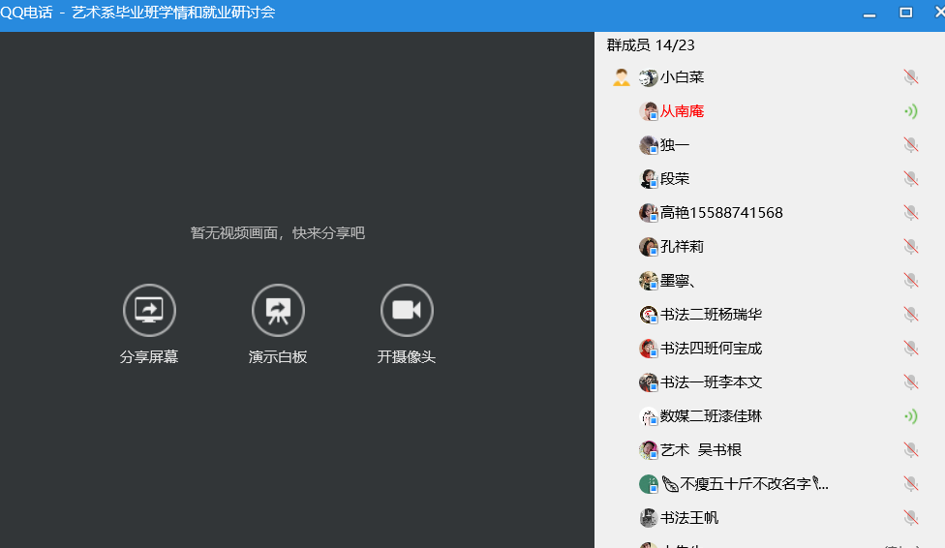Click muted mic icon for 书法一班李本文

coord(911,382)
